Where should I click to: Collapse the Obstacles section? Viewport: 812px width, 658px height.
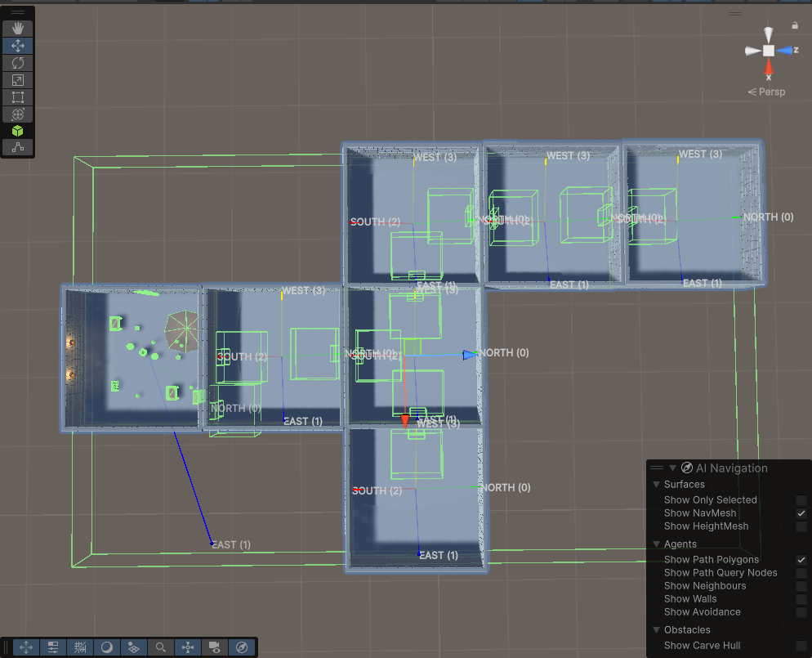pyautogui.click(x=657, y=630)
